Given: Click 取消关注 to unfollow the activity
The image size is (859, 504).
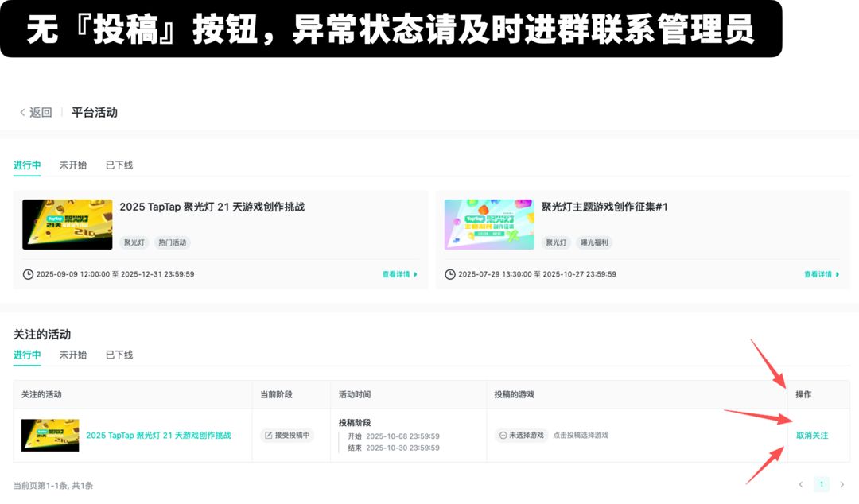Looking at the screenshot, I should [812, 436].
